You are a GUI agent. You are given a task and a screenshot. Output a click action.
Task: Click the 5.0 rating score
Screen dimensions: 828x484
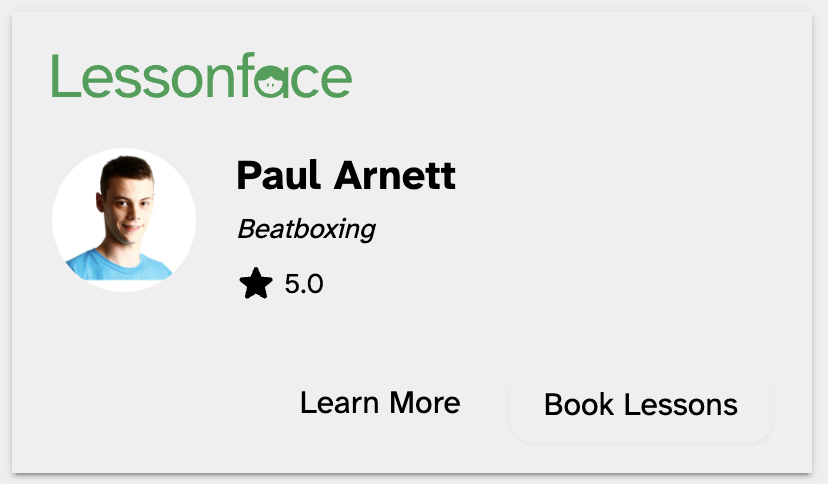304,285
